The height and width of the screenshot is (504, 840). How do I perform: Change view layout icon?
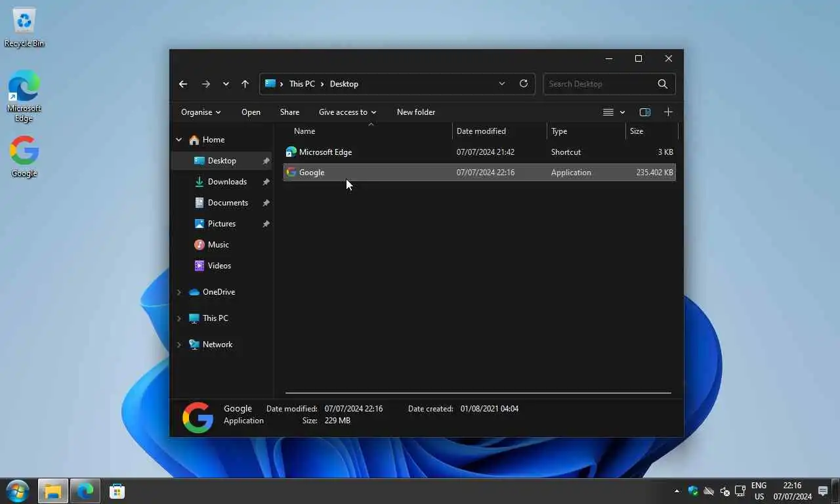pos(608,112)
